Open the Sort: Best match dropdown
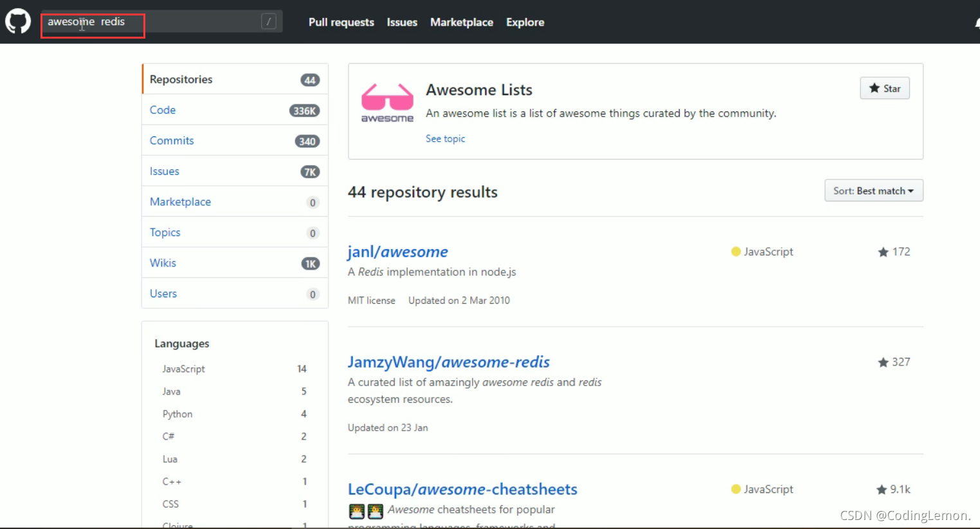Screen dimensions: 980x529 (x=874, y=190)
